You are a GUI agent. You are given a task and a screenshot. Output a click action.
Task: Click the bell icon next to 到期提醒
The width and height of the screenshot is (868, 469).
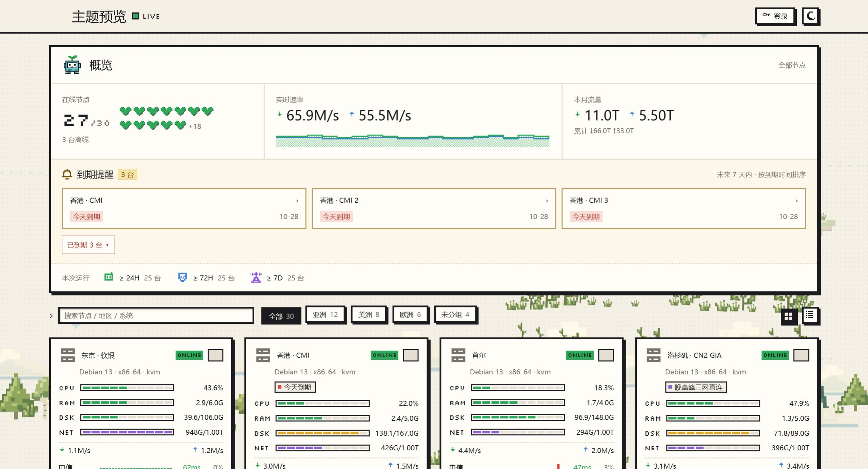point(67,174)
